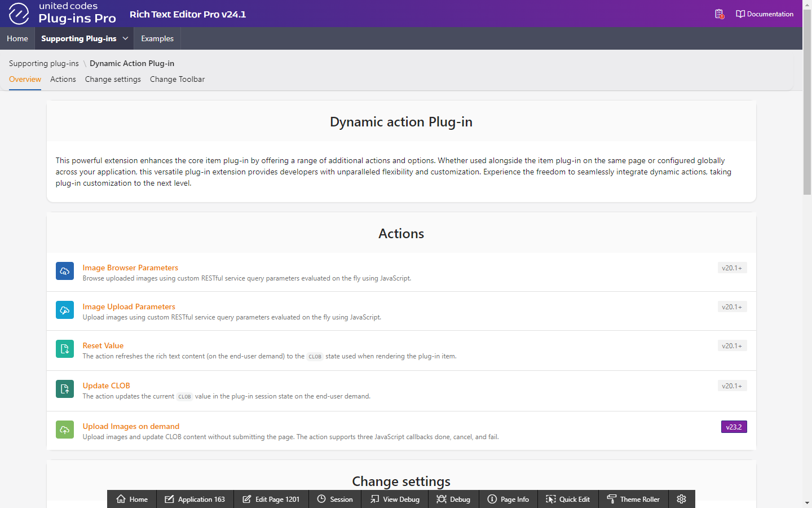The width and height of the screenshot is (812, 508).
Task: Click the Actions section heading
Action: pos(401,234)
